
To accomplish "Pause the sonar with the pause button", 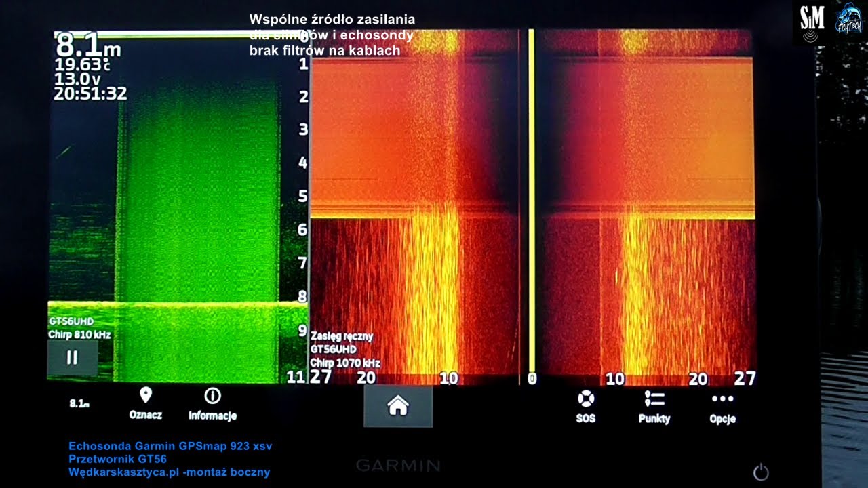I will [72, 358].
